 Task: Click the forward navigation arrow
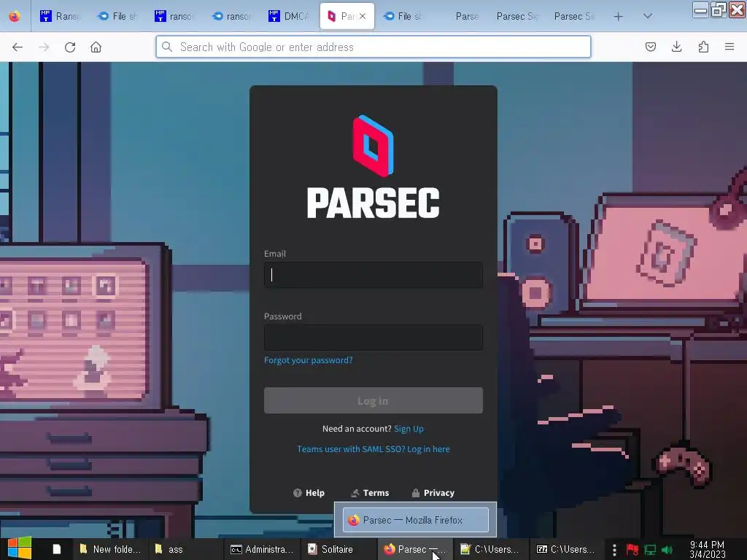(x=44, y=47)
